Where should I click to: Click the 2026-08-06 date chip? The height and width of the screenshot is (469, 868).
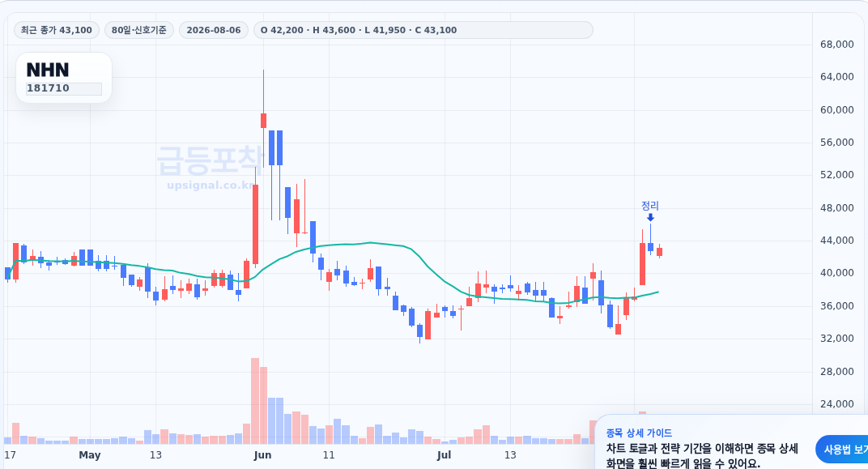click(214, 30)
